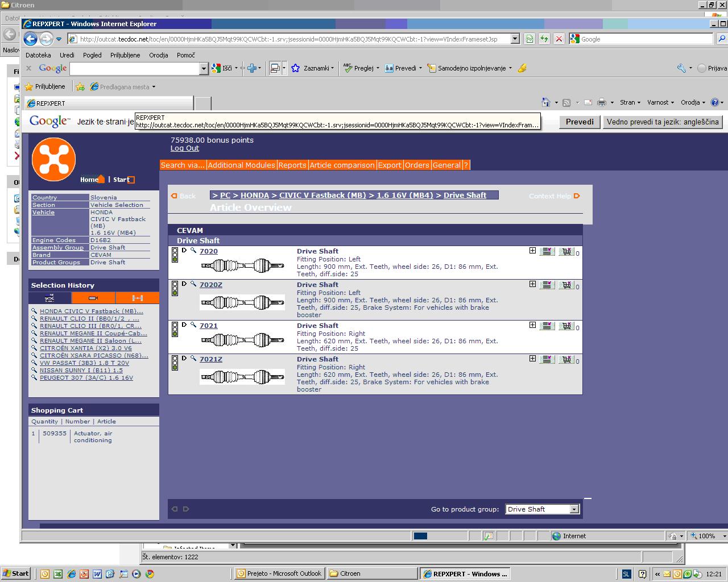Add article 7021Z to the shopping cart
The width and height of the screenshot is (728, 582).
coord(566,359)
